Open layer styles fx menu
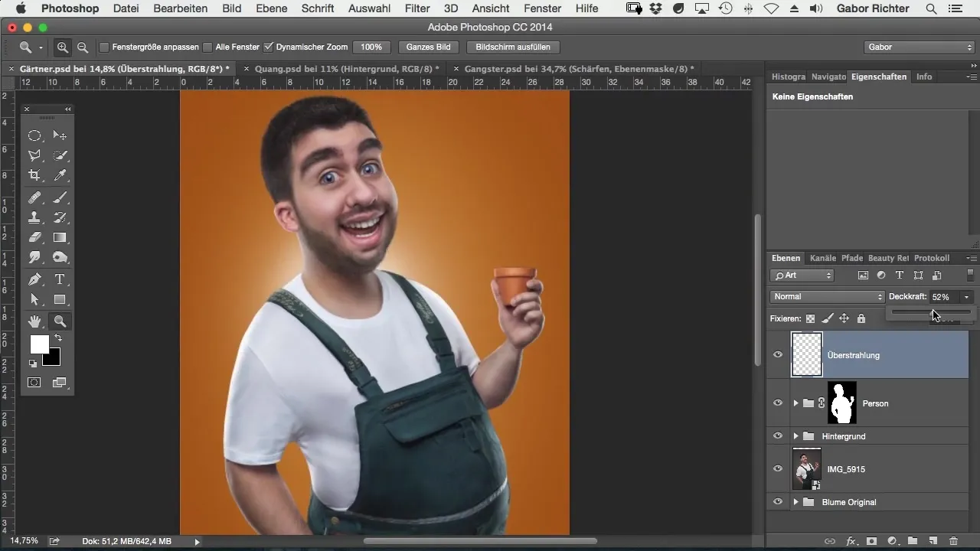Image resolution: width=980 pixels, height=551 pixels. coord(851,541)
